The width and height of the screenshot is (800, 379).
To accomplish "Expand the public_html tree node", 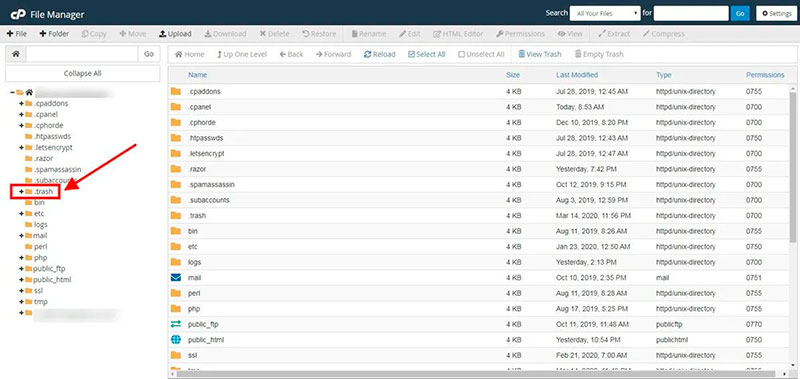I will [x=21, y=280].
